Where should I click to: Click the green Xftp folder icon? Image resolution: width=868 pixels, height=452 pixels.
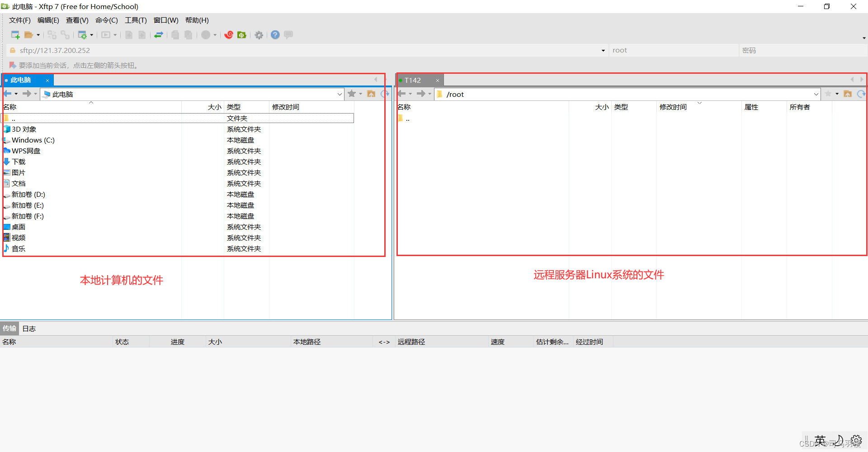pyautogui.click(x=242, y=35)
